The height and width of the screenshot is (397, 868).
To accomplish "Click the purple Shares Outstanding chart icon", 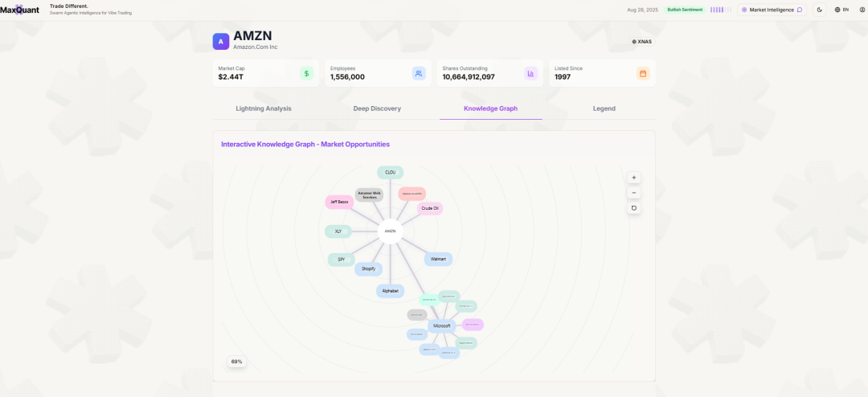I will 531,73.
